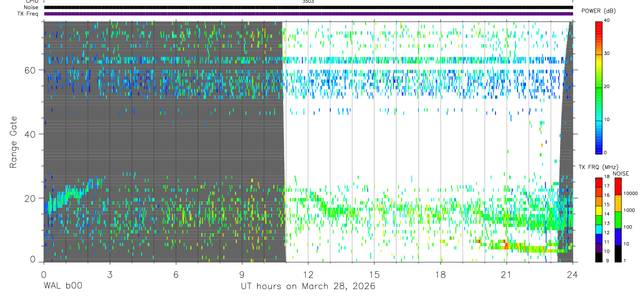This screenshot has width=644, height=297.
Task: Select the 'UT hours on March 28, 2026' axis title
Action: (x=308, y=287)
